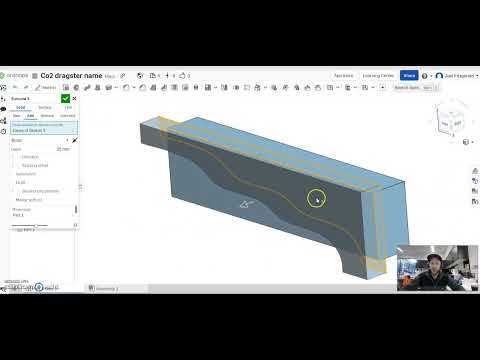The height and width of the screenshot is (360, 480).
Task: Click the Co2 dragster name document title
Action: click(71, 76)
